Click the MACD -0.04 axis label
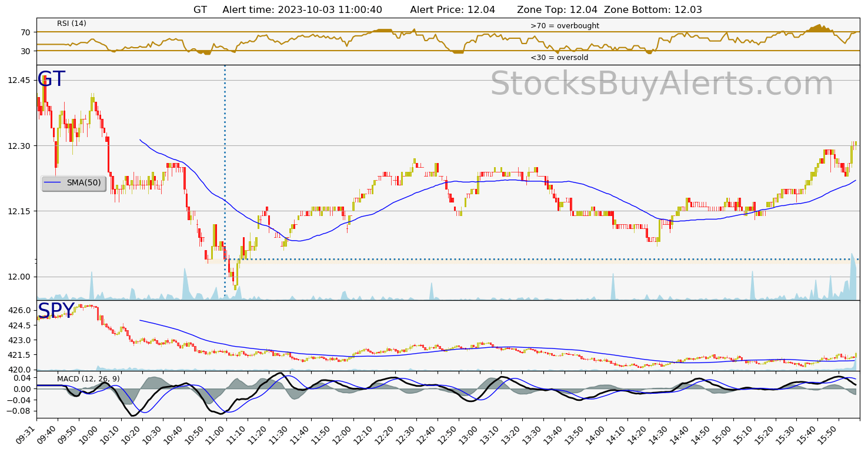868x452 pixels. click(19, 400)
